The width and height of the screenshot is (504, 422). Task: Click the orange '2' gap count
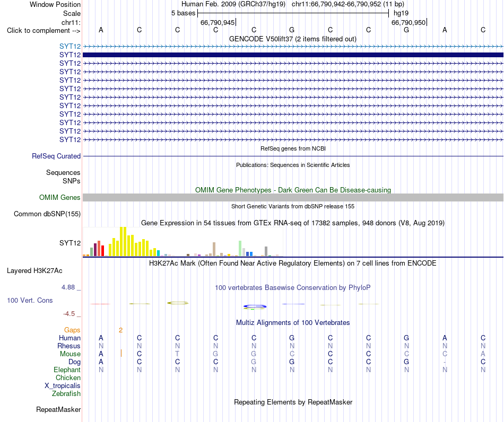pos(120,330)
